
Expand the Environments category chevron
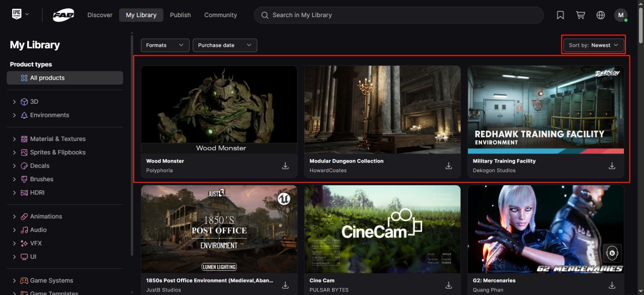point(14,115)
